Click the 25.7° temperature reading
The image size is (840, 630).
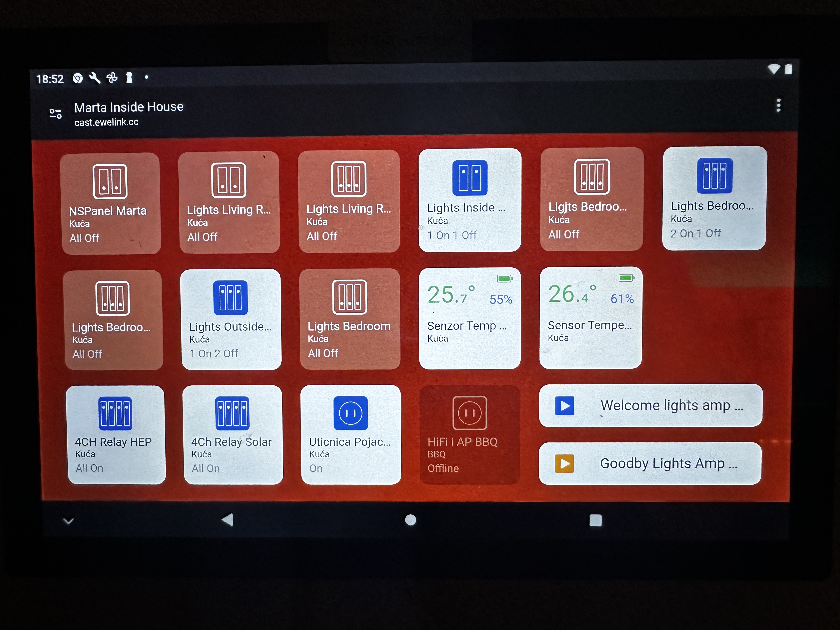coord(451,295)
